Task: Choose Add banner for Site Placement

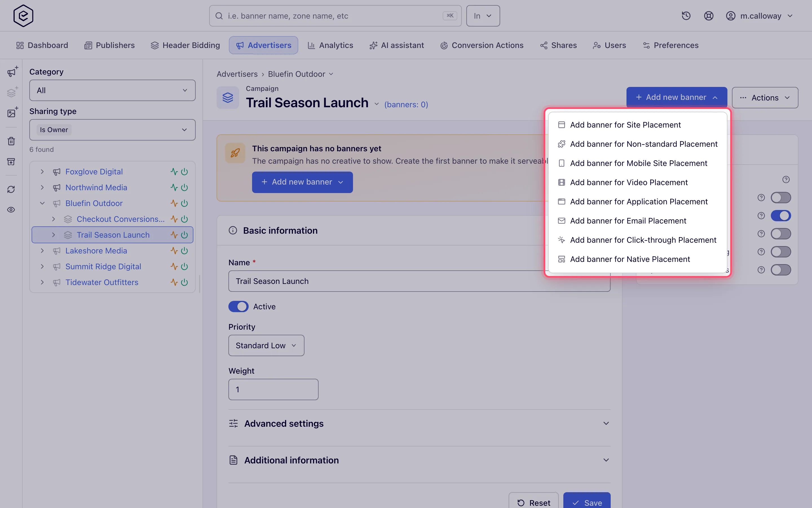Action: [x=637, y=125]
